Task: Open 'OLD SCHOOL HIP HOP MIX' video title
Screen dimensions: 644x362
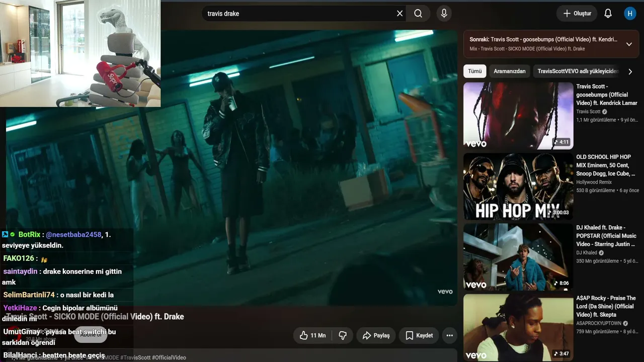Action: [606, 165]
